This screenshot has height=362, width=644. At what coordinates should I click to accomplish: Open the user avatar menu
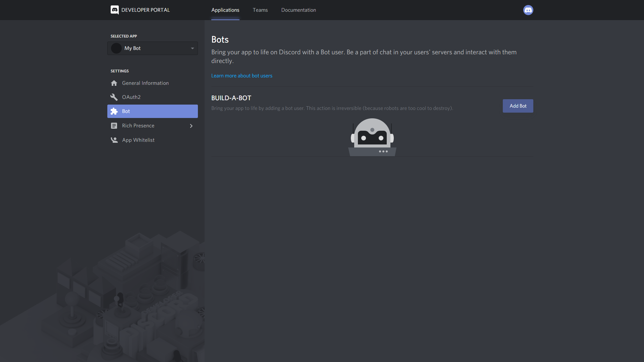tap(528, 10)
